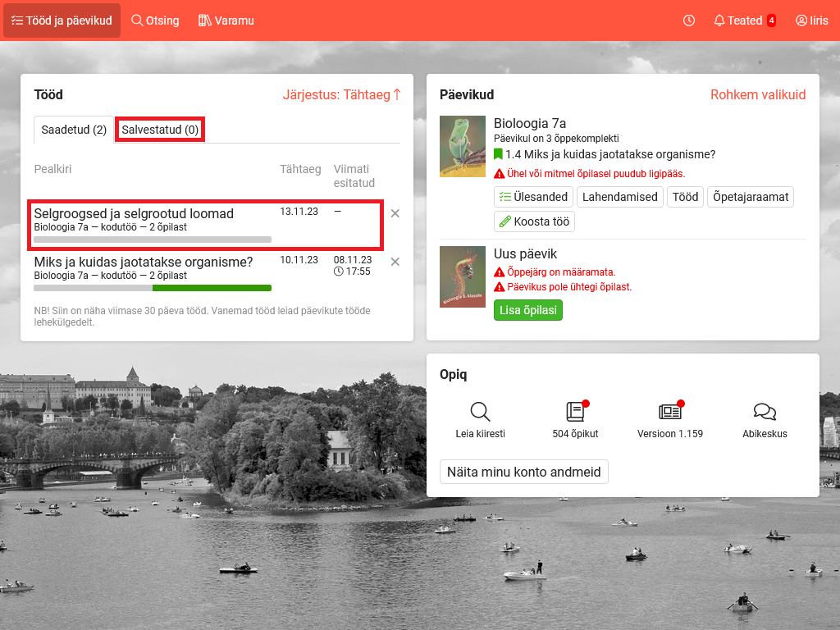Click the green Lisa õpilasi button
Image resolution: width=840 pixels, height=630 pixels.
coord(527,310)
